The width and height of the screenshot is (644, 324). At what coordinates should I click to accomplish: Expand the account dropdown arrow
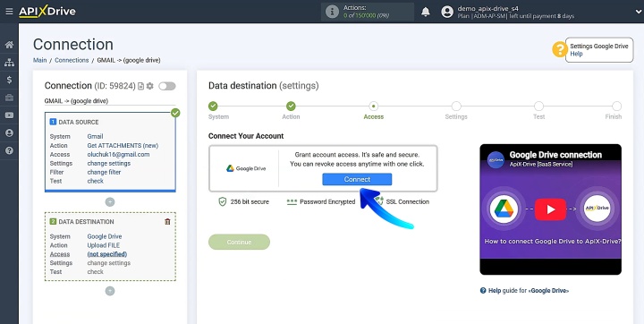coord(638,12)
